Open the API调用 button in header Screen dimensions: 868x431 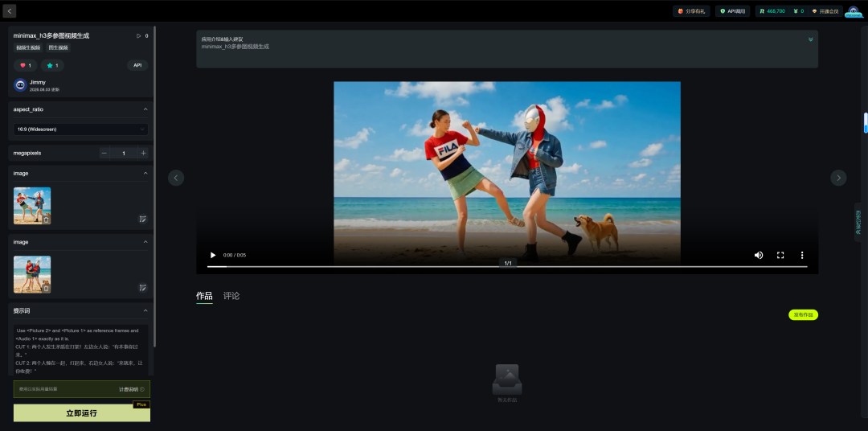[732, 11]
